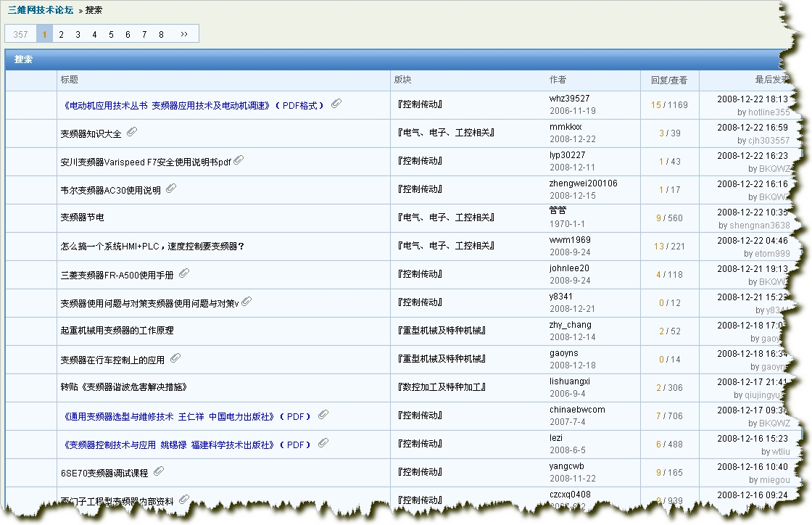Open thread 起重机械用变频器的工作原理
The image size is (812, 525).
click(x=117, y=331)
